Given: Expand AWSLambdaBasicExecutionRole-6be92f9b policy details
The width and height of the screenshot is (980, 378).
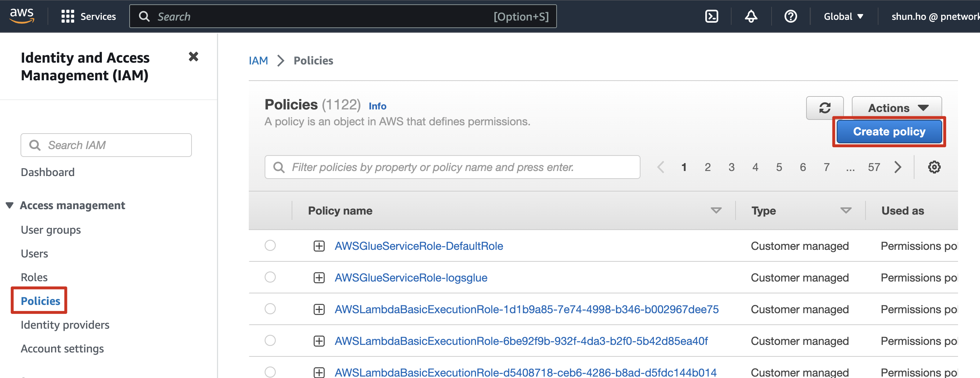Looking at the screenshot, I should pos(319,341).
